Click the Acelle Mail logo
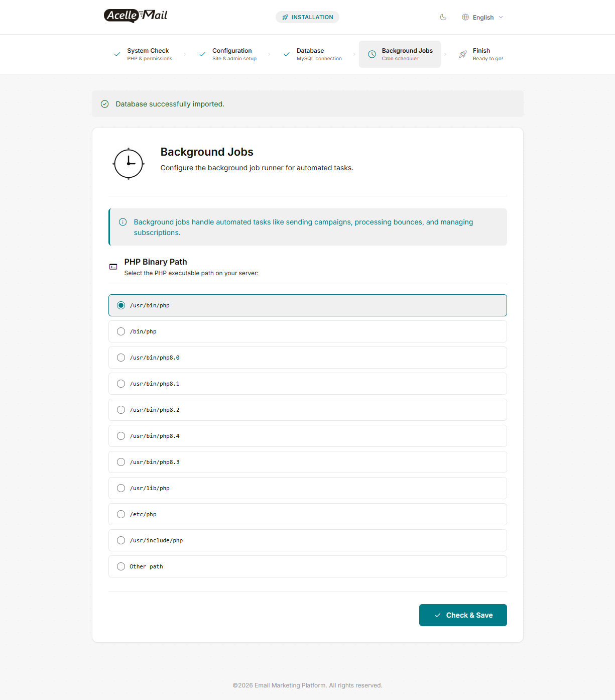Image resolution: width=615 pixels, height=700 pixels. tap(136, 16)
